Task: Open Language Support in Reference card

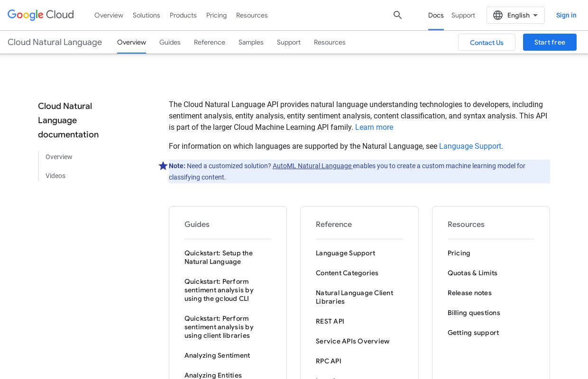Action: click(x=345, y=253)
